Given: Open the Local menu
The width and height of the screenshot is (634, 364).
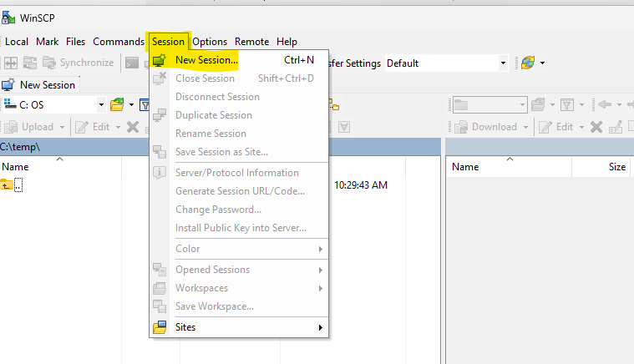Looking at the screenshot, I should (17, 42).
